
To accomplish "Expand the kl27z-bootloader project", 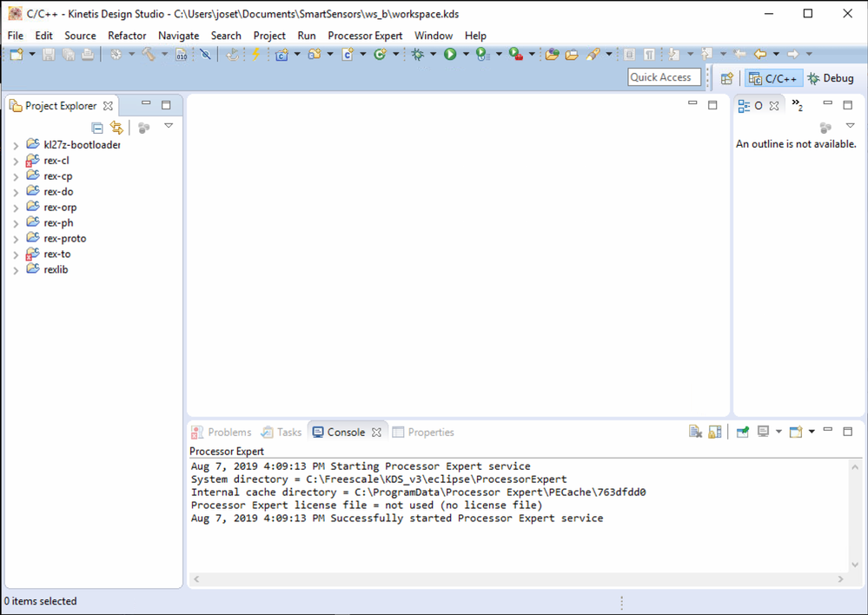I will tap(16, 146).
